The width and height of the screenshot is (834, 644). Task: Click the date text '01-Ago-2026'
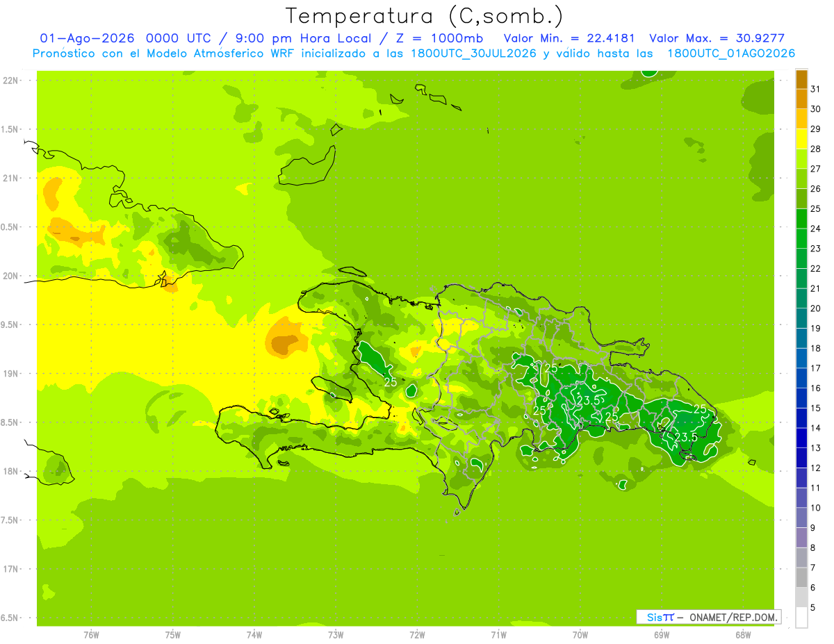[x=88, y=38]
